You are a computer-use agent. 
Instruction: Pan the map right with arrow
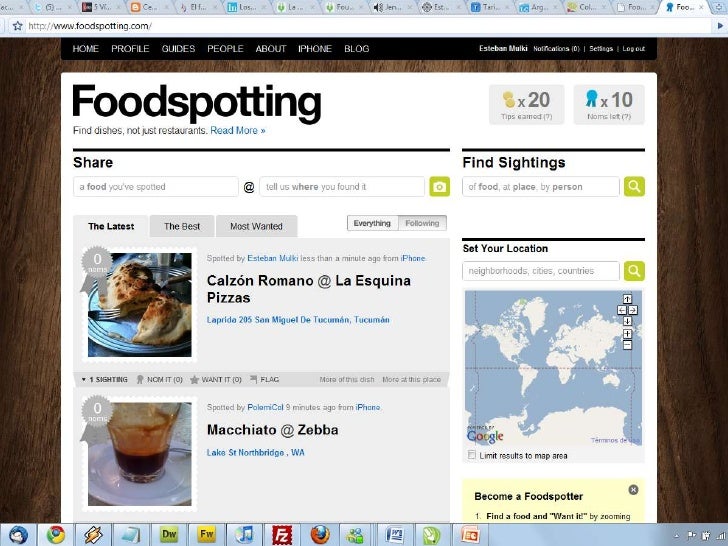[x=633, y=310]
